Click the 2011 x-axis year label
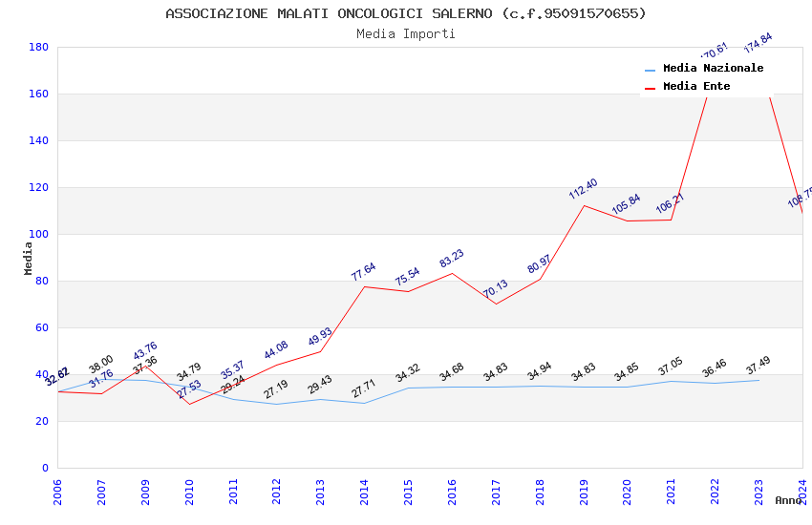This screenshot has height=525, width=812. (x=233, y=492)
